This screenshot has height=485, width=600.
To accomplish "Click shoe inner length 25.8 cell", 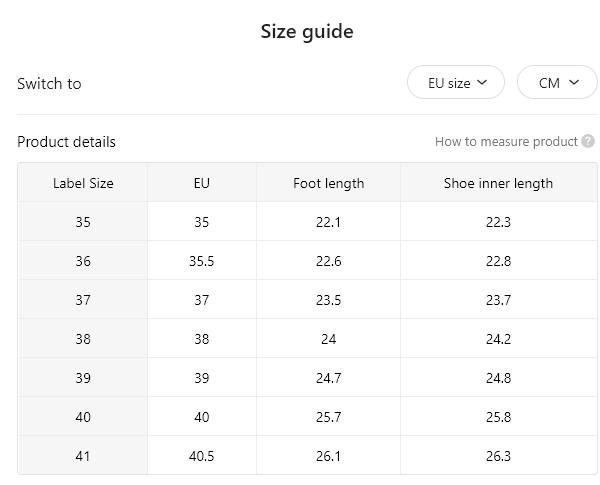I will (x=498, y=417).
